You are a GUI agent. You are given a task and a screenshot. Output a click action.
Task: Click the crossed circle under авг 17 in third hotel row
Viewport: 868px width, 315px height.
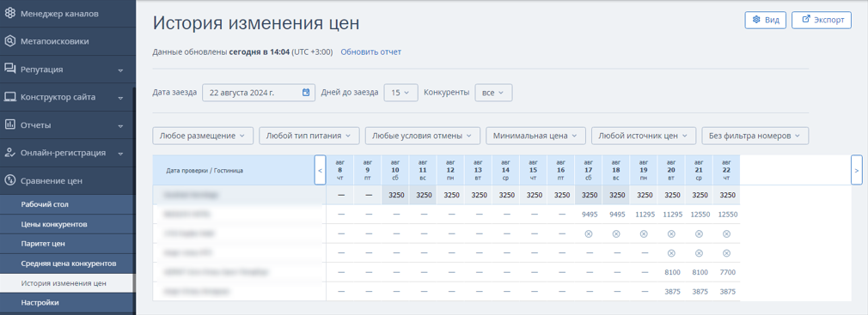pyautogui.click(x=589, y=233)
